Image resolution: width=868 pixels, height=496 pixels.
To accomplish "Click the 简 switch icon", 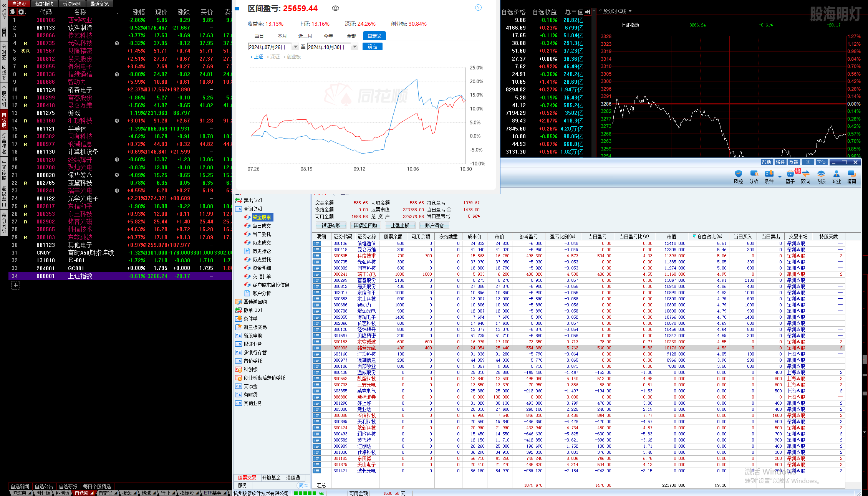I will 303,485.
